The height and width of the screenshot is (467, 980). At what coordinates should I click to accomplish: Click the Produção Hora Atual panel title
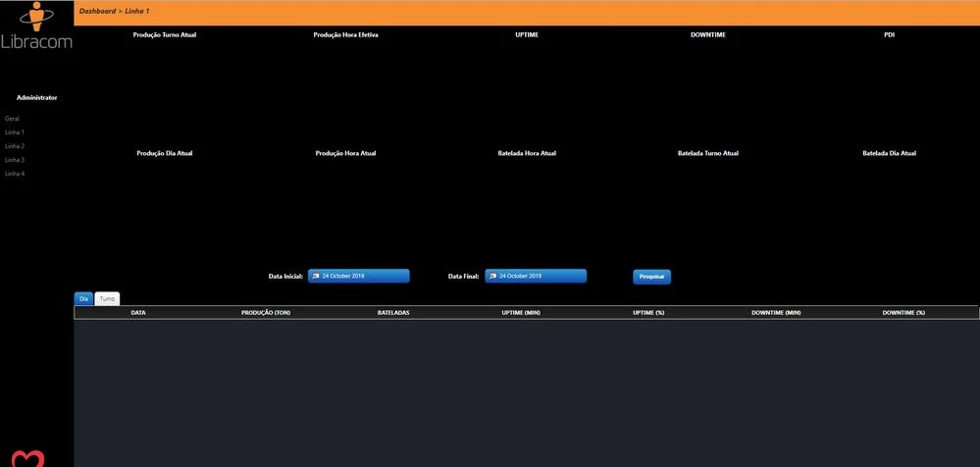345,153
